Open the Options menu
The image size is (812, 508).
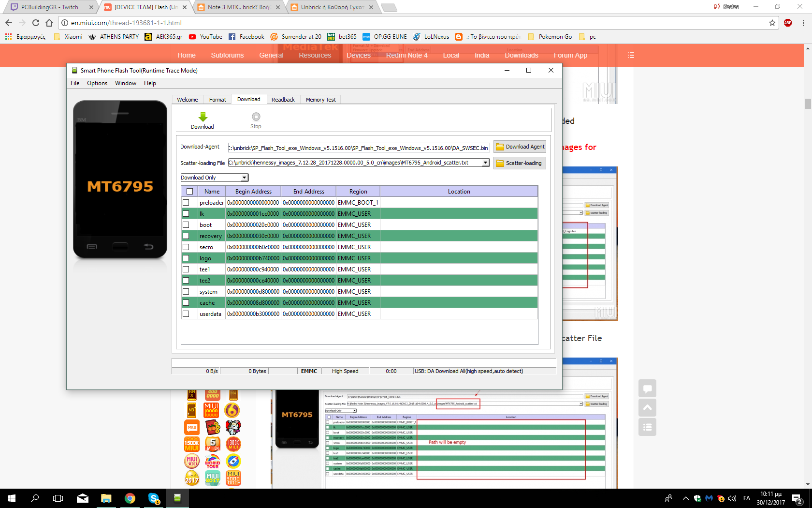click(97, 83)
